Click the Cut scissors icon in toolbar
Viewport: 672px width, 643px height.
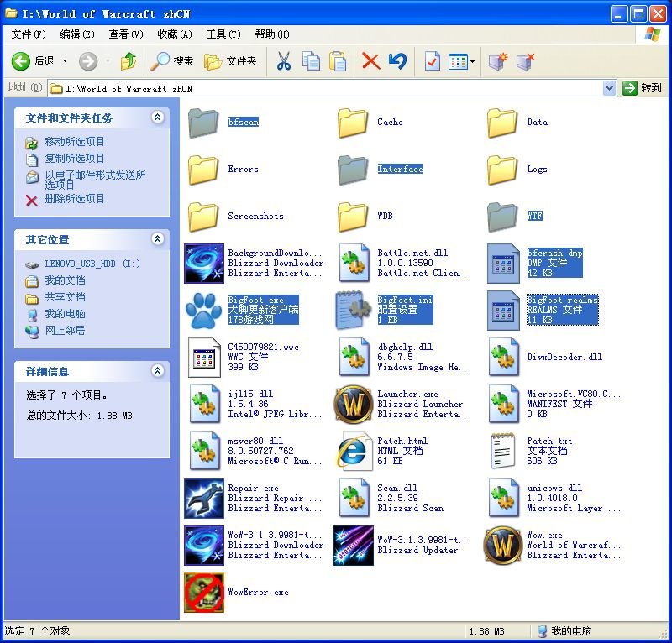coord(284,61)
